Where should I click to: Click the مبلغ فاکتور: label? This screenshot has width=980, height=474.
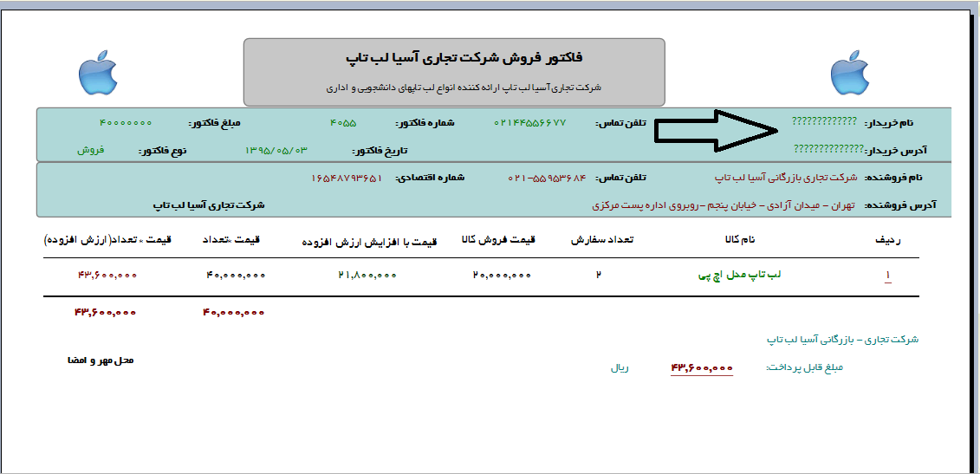214,122
